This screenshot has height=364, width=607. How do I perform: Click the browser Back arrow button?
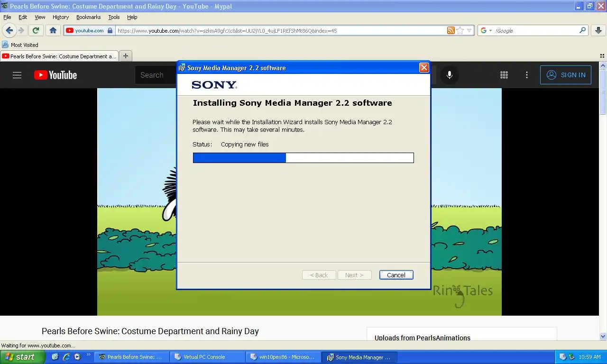(9, 30)
